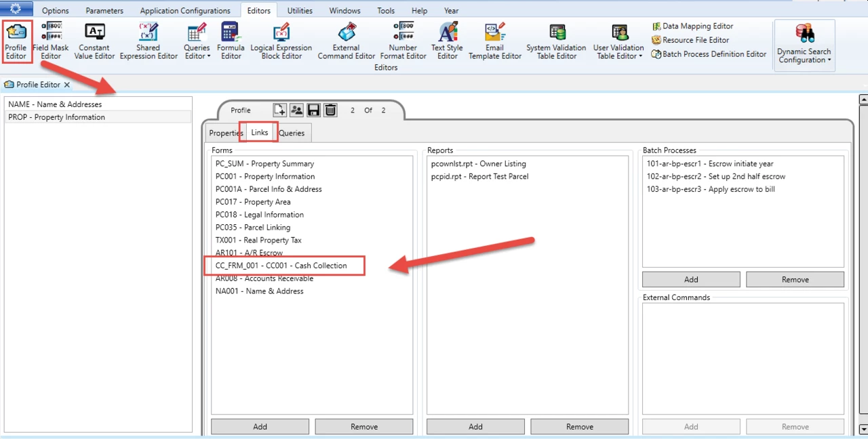Open the Profile Editor from the ribbon

(16, 41)
